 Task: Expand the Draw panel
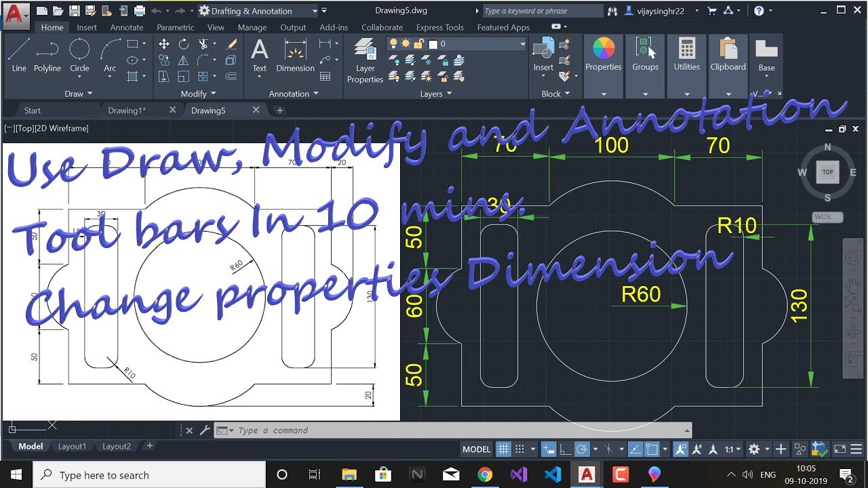click(x=79, y=94)
